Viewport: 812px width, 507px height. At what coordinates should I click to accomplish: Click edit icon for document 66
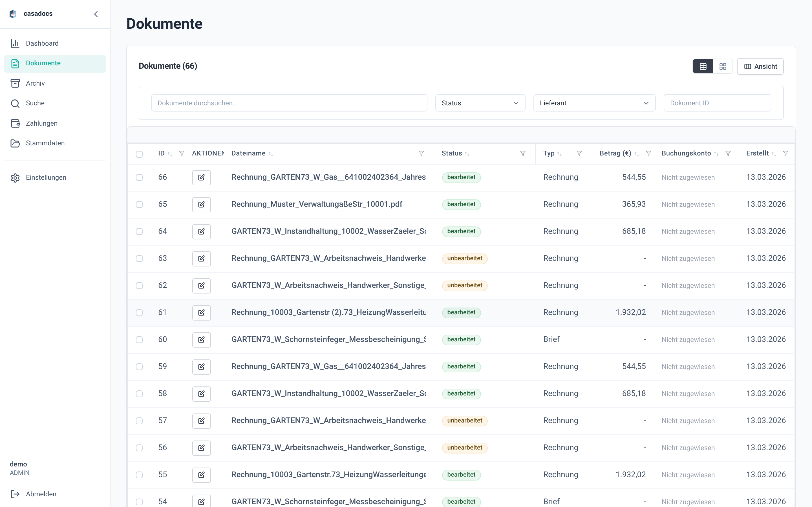(x=201, y=177)
